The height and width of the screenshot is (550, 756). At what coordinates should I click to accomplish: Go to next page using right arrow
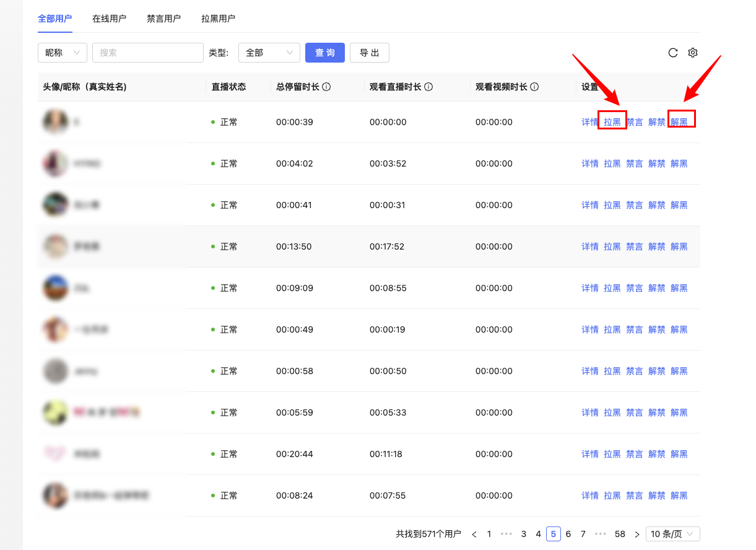(637, 534)
